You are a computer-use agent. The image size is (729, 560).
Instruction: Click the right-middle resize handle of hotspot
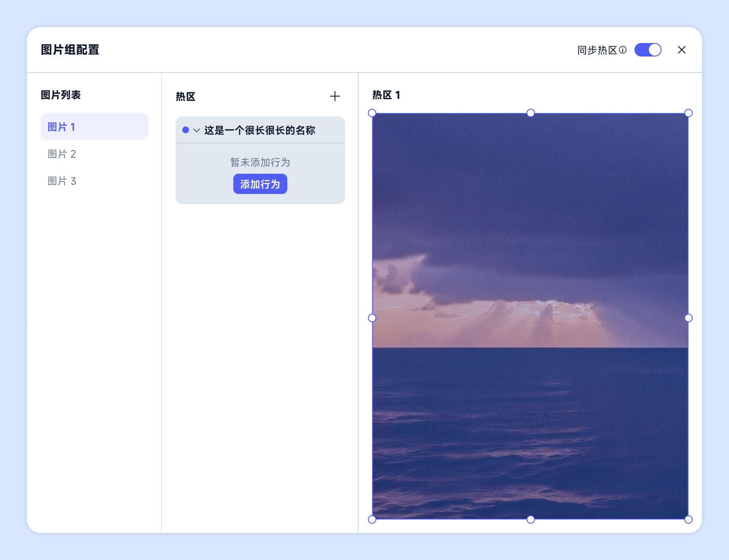[x=688, y=318]
